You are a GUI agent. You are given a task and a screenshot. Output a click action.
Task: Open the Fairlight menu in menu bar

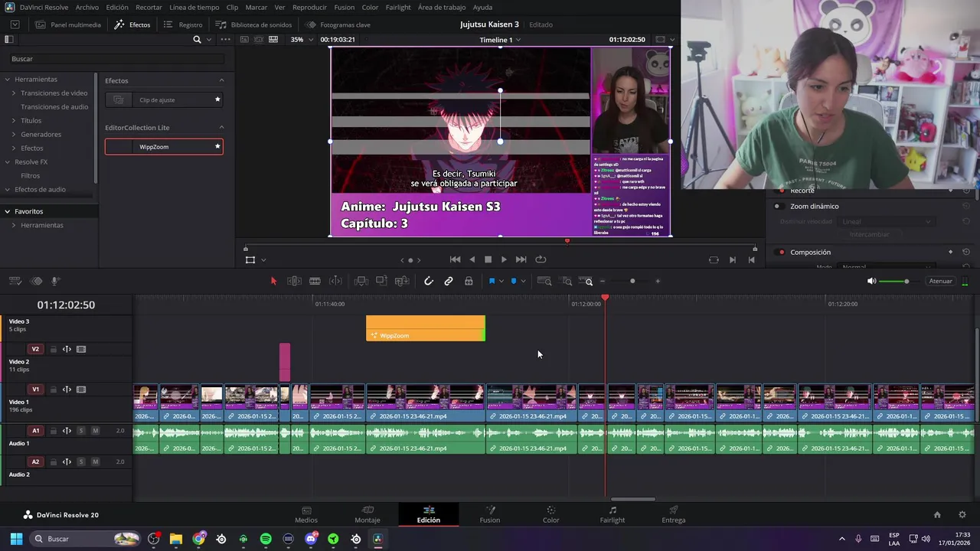pos(398,7)
